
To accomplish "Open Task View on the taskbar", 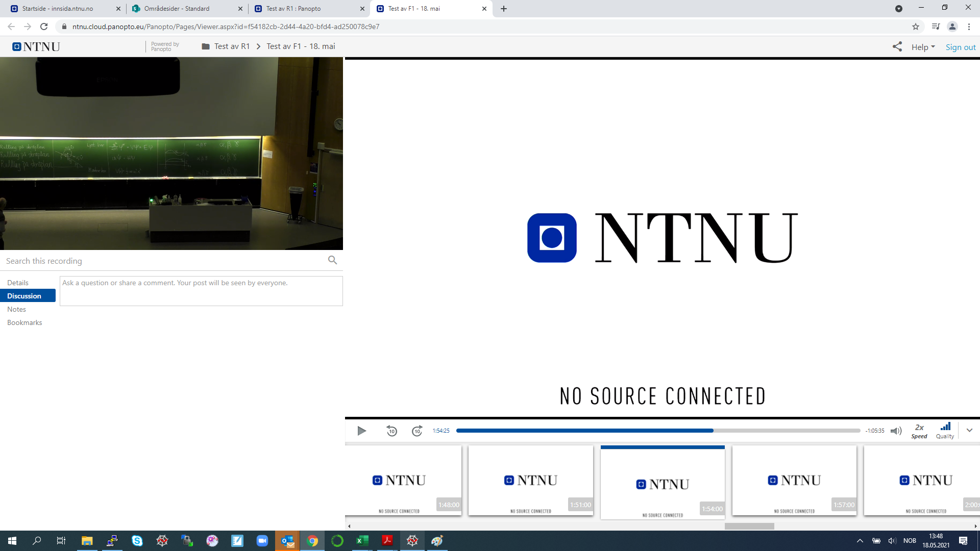I will pos(61,541).
